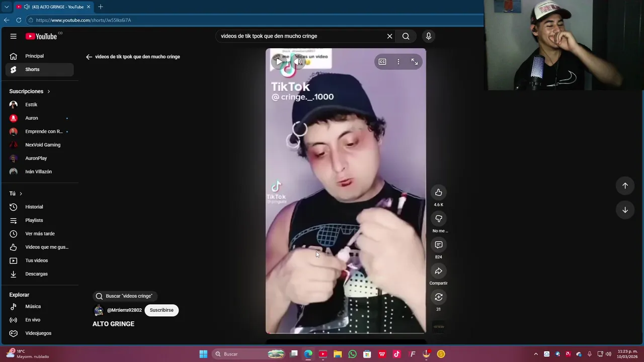Open Música under Explorar
Screen dimensions: 644x362
pyautogui.click(x=39, y=306)
